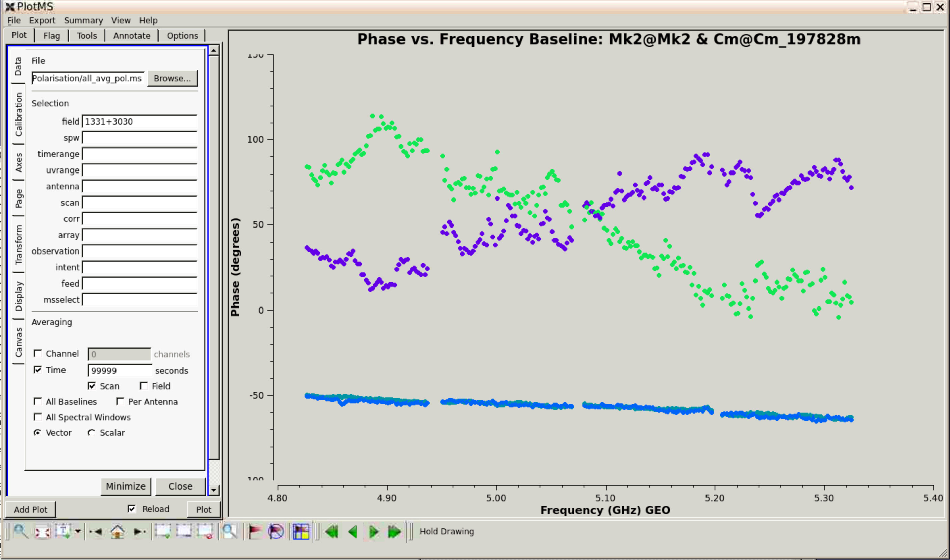Open the Calibration side tab
Screen dimensions: 950x560
[x=18, y=114]
